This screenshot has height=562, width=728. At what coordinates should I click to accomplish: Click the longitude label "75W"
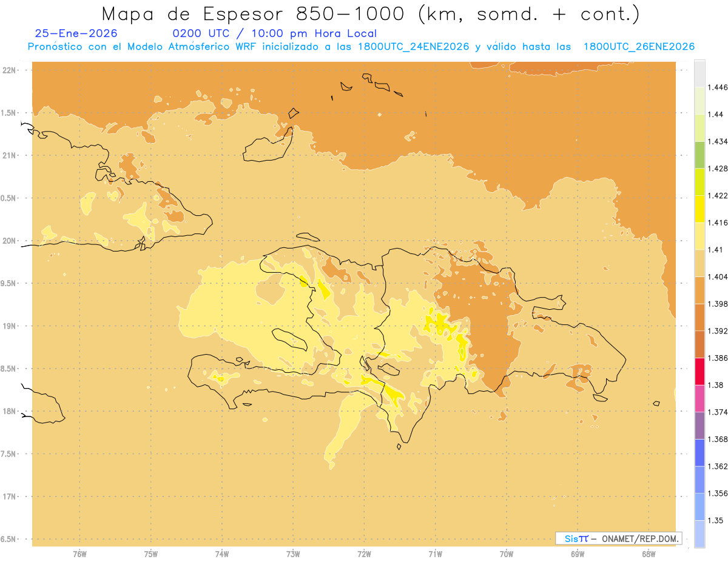[x=151, y=554]
